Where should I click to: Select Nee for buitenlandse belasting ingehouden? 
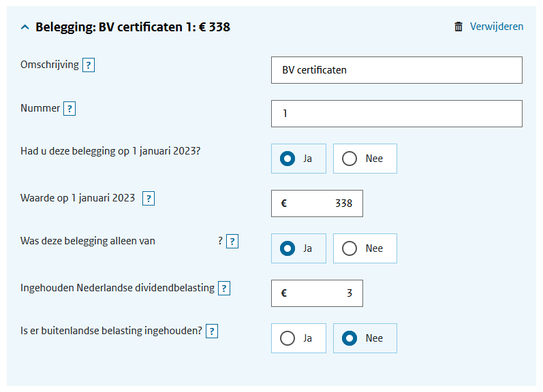pos(365,338)
